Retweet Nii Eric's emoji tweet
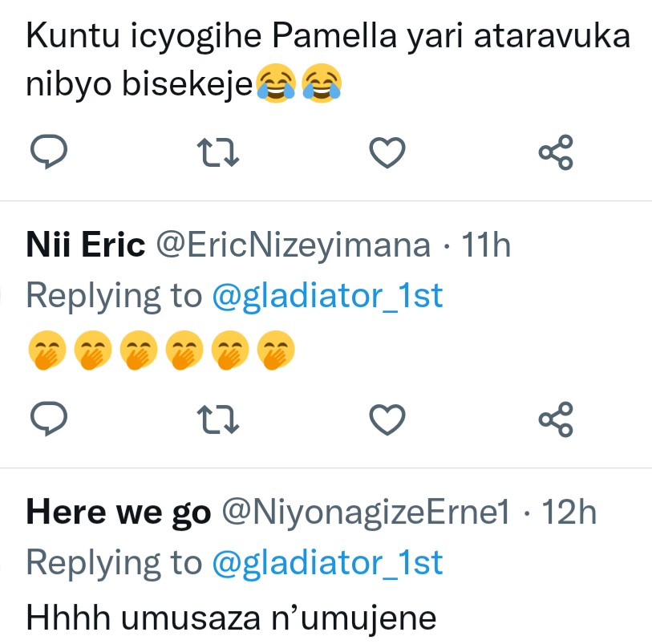The width and height of the screenshot is (652, 644). (218, 419)
